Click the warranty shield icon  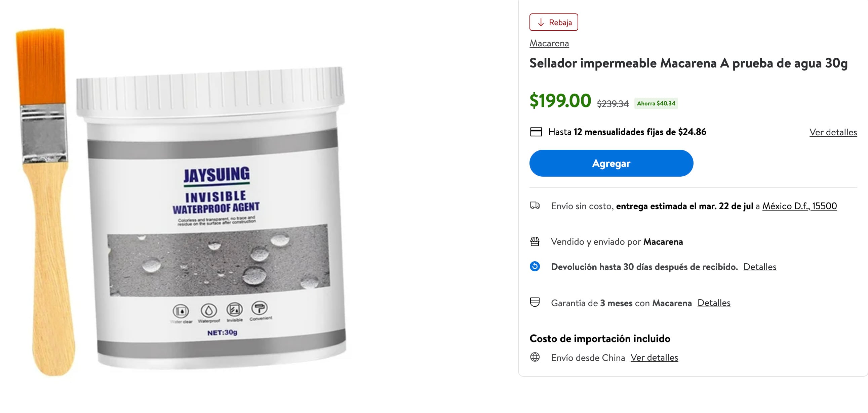535,302
